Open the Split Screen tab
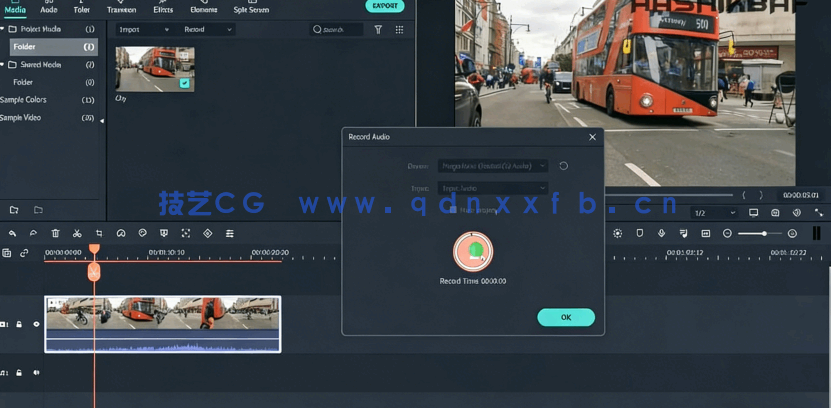831x408 pixels. (251, 9)
